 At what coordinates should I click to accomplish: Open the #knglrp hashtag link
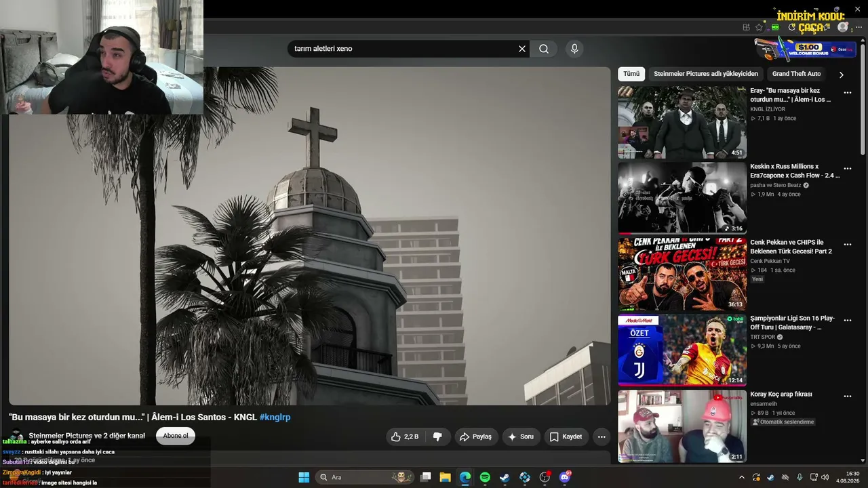point(275,418)
